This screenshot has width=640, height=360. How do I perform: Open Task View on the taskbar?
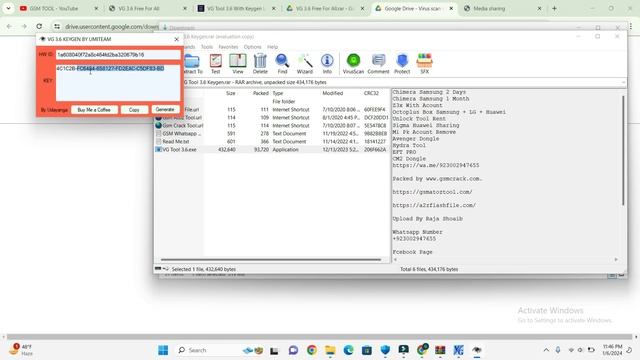tap(274, 350)
